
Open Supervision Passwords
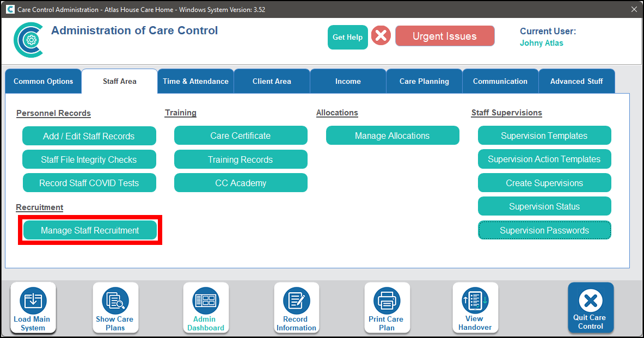[x=544, y=230]
